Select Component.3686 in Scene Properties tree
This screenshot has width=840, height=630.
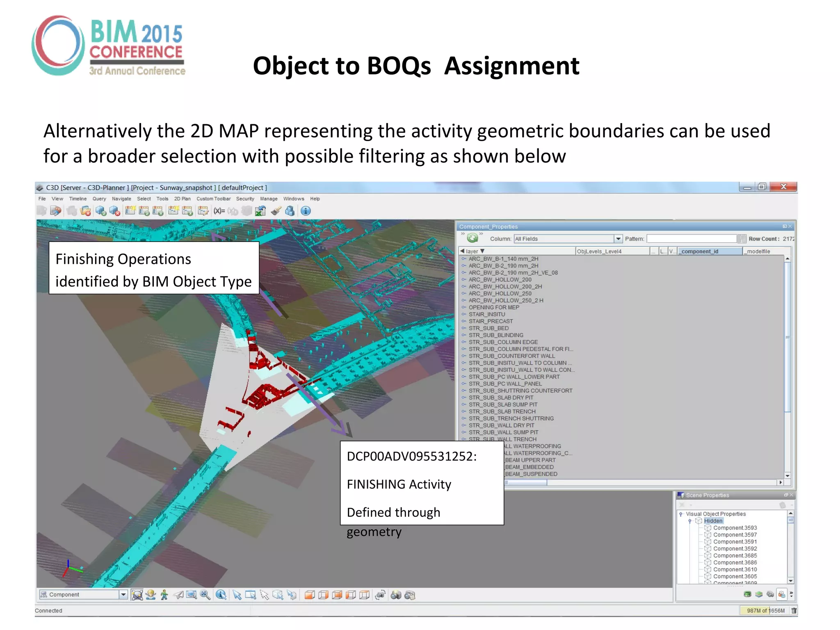click(x=735, y=562)
